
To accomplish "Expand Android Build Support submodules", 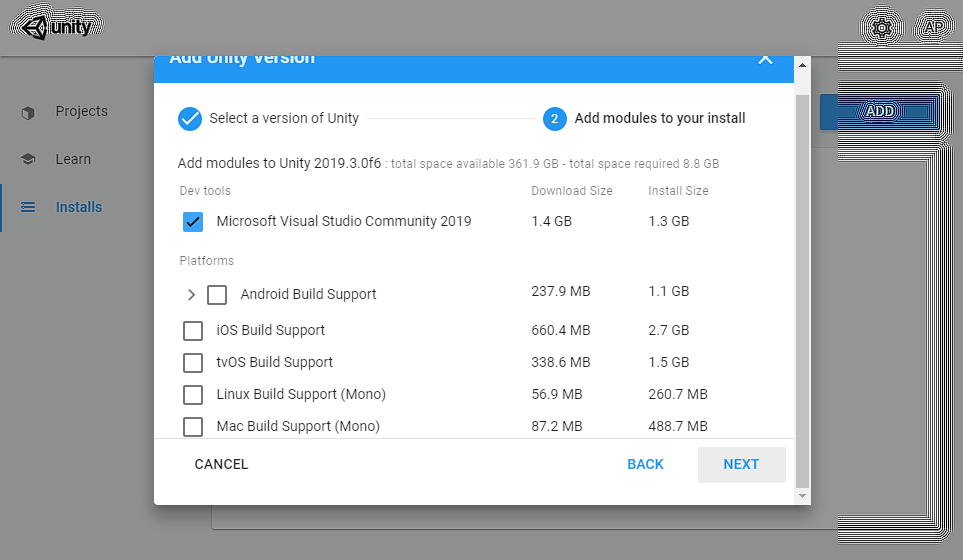I will [x=191, y=295].
